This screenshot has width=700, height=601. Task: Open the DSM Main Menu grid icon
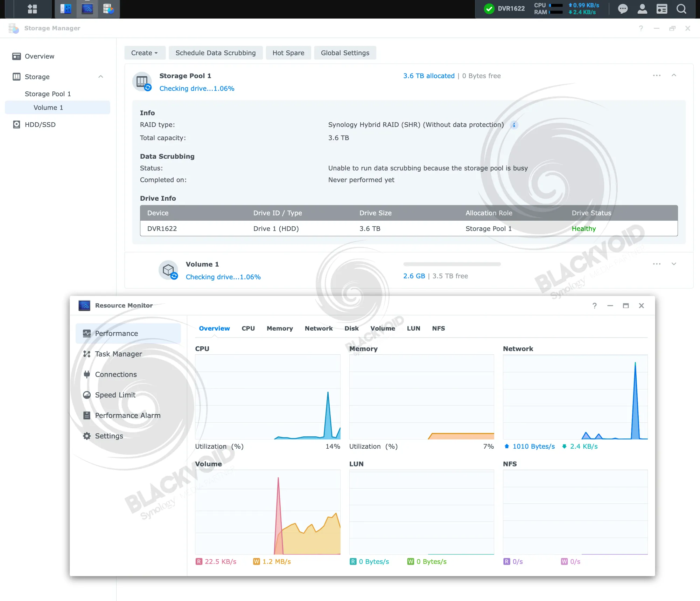click(x=32, y=9)
